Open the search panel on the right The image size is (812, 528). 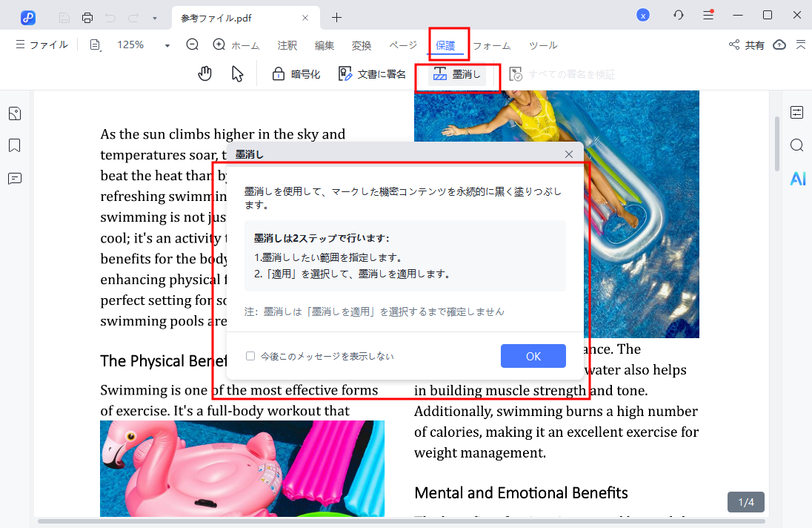(x=797, y=145)
